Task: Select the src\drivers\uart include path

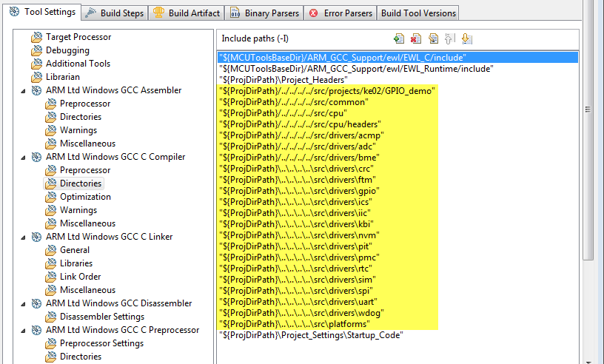Action: pyautogui.click(x=298, y=302)
